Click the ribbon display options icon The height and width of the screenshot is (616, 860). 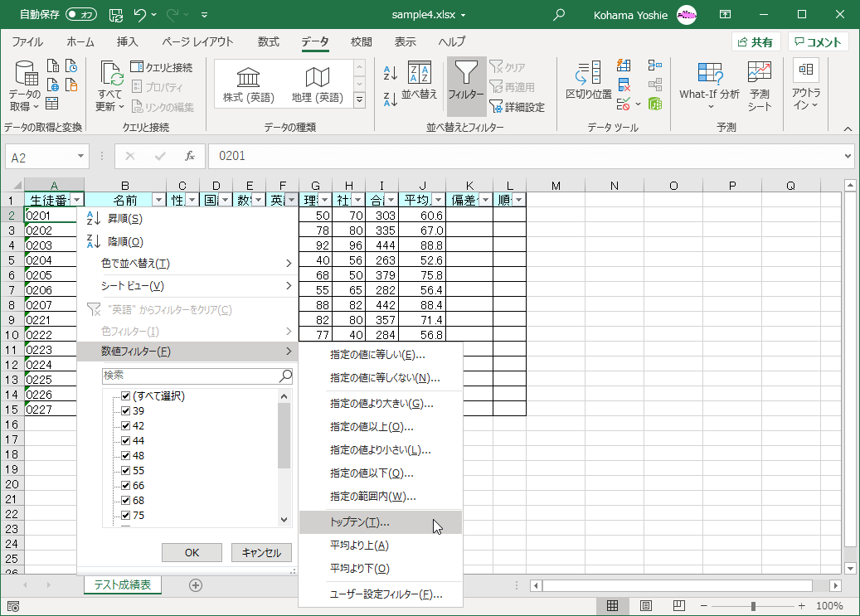point(725,15)
